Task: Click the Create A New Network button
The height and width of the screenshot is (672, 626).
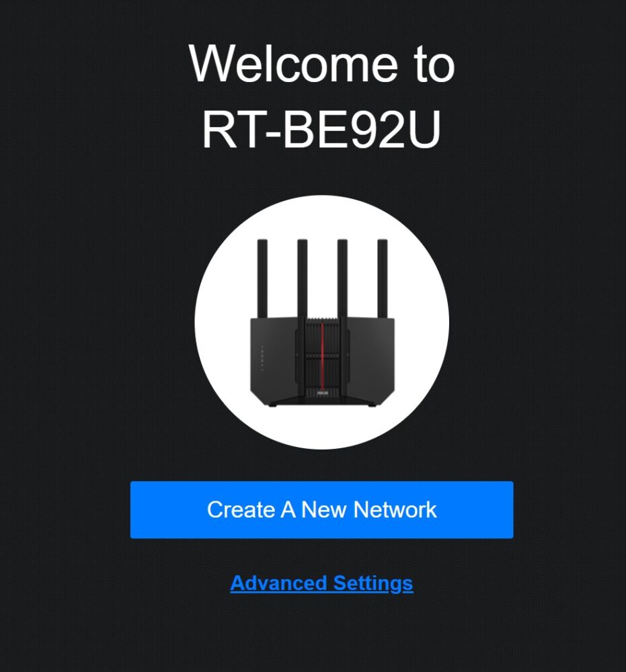Action: point(321,509)
